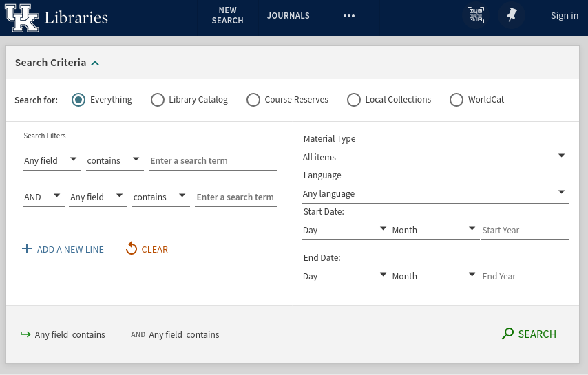This screenshot has width=588, height=375.
Task: Open JOURNALS in the header
Action: 288,16
